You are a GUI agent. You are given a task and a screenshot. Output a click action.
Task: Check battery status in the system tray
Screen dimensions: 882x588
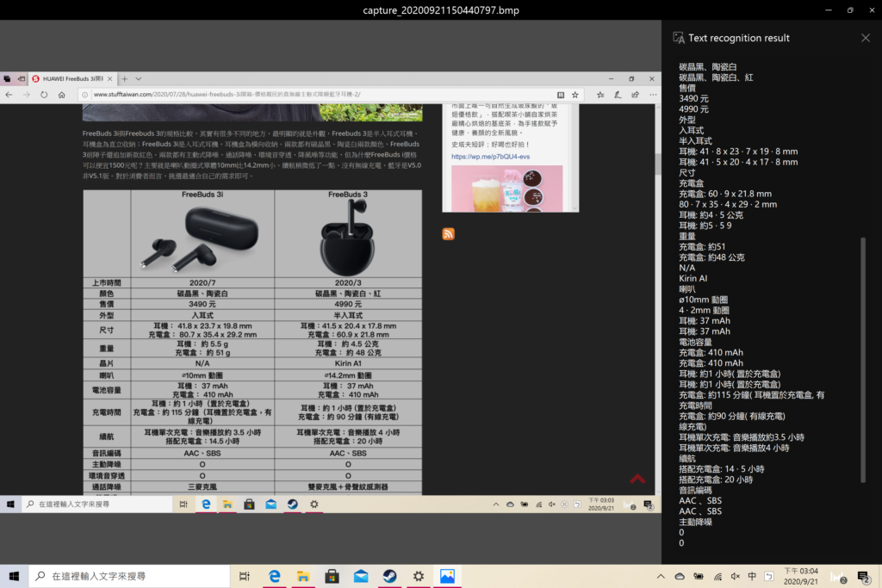pos(699,576)
